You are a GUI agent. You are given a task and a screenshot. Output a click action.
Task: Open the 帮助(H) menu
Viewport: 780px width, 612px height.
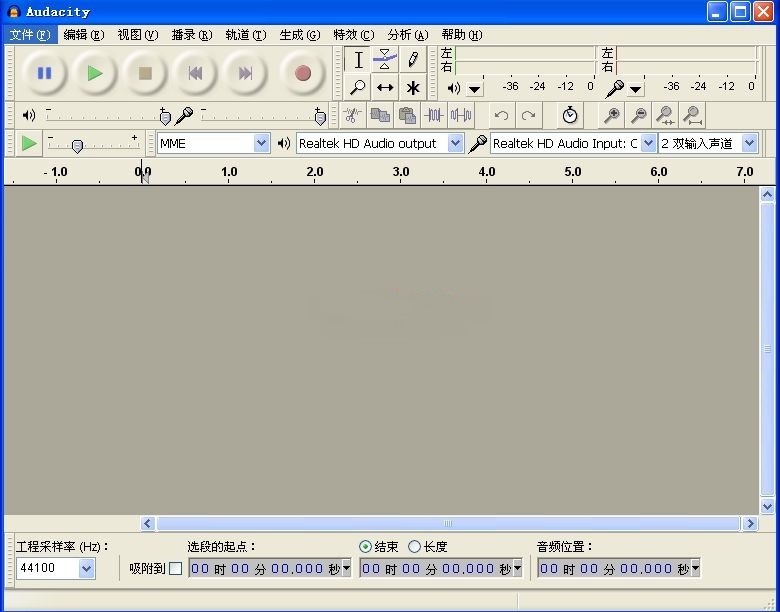point(462,35)
